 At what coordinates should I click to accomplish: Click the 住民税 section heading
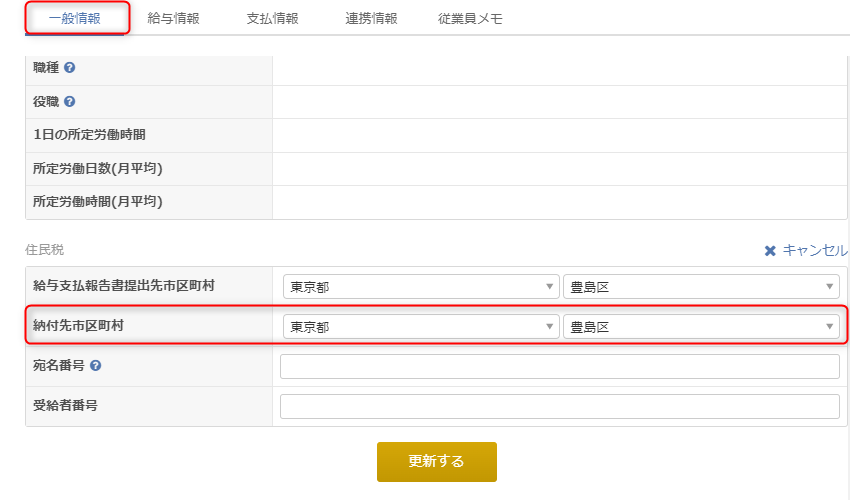coord(44,249)
